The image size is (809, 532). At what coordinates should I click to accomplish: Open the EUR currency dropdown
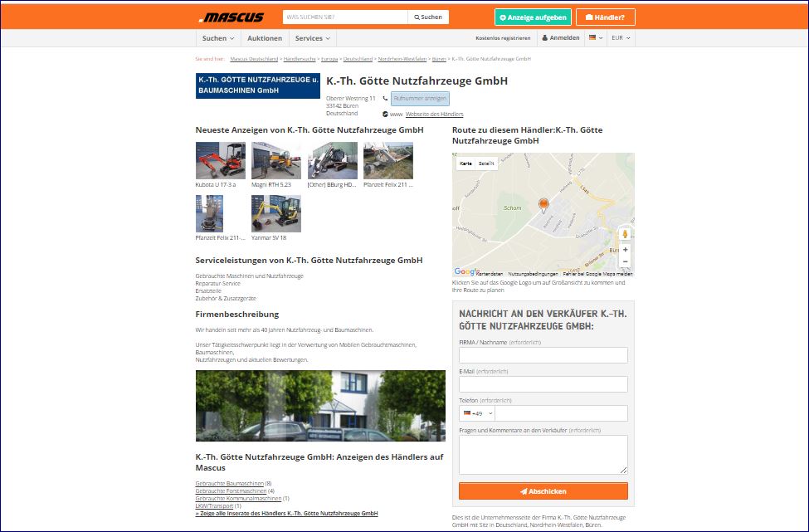tap(621, 37)
